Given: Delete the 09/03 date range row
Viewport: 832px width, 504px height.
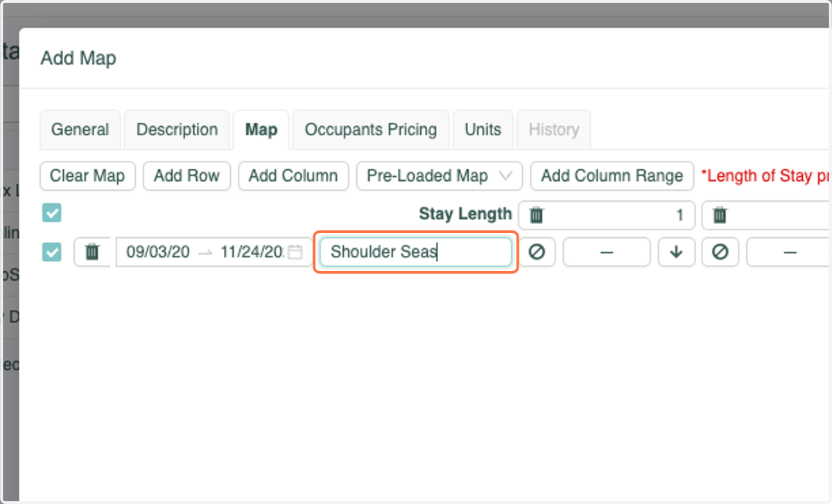Looking at the screenshot, I should 92,252.
